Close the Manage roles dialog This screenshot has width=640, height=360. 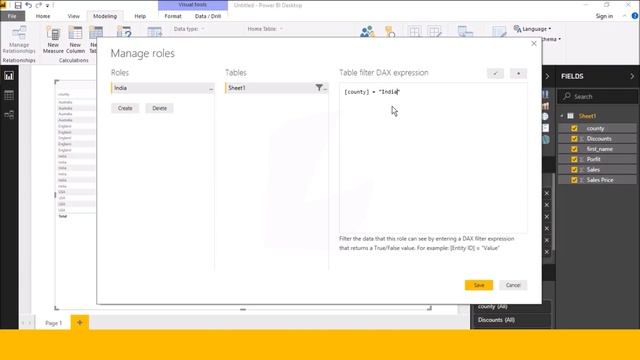[534, 43]
